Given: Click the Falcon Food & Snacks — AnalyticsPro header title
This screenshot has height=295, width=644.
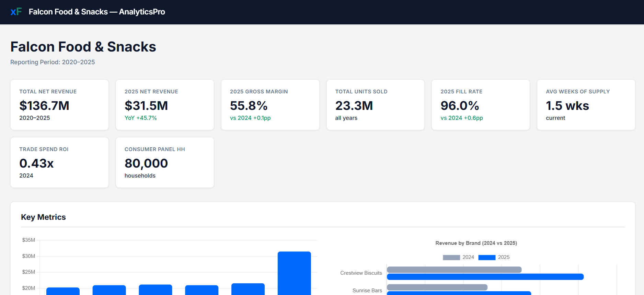Looking at the screenshot, I should pyautogui.click(x=97, y=12).
